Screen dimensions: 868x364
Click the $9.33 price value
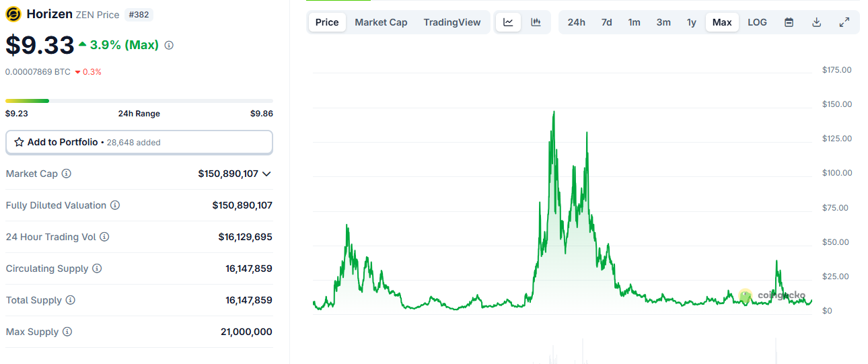tap(40, 45)
